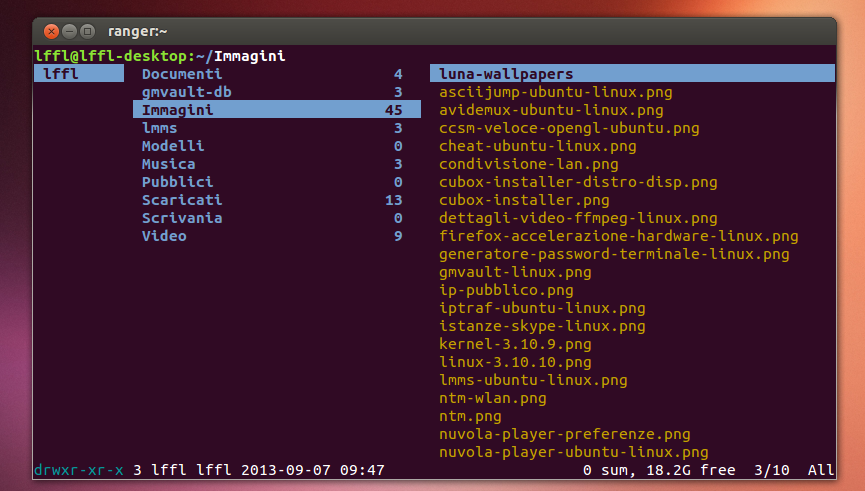Screen dimensions: 865x491
Task: Pick the ccsm-veloce-opengl-ubuntu.png file
Action: click(x=569, y=128)
